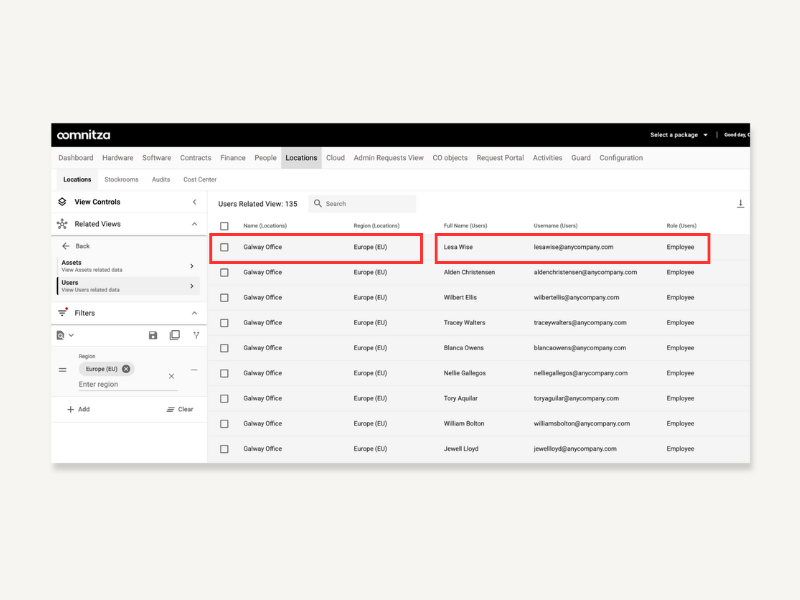Check the Alden Christensen row checkbox
The height and width of the screenshot is (600, 800).
pos(224,272)
